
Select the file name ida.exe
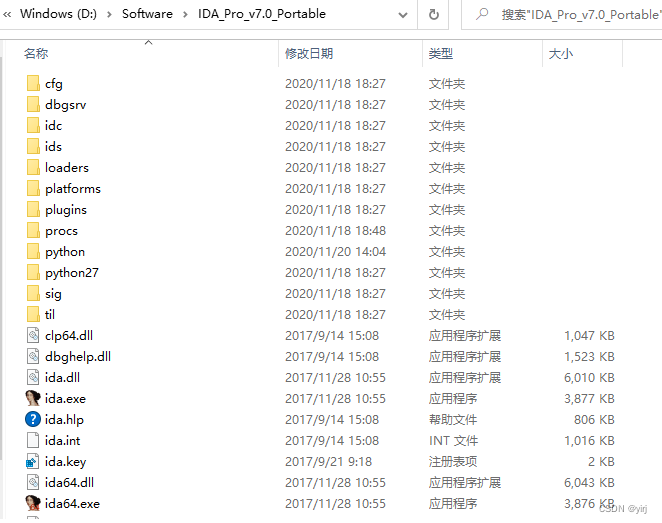pyautogui.click(x=65, y=398)
